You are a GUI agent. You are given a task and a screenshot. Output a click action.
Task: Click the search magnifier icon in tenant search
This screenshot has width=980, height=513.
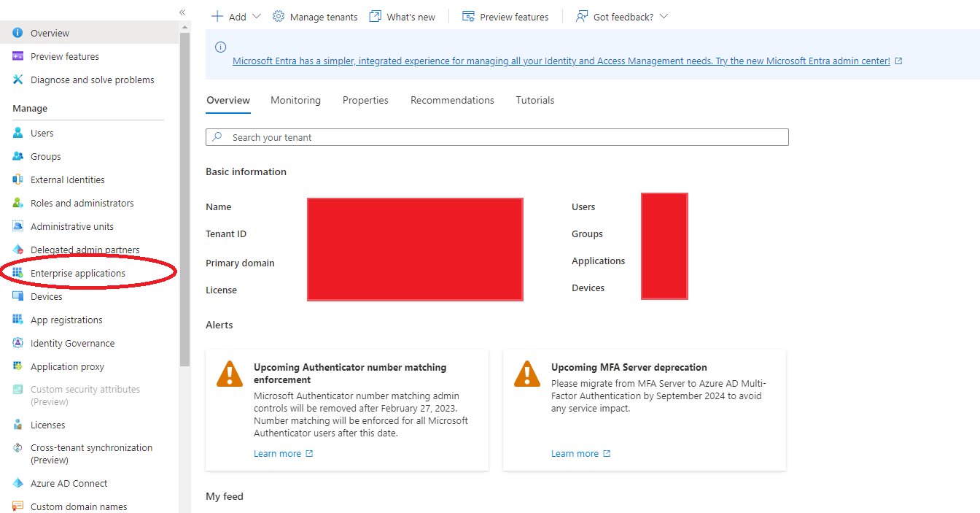click(x=217, y=137)
